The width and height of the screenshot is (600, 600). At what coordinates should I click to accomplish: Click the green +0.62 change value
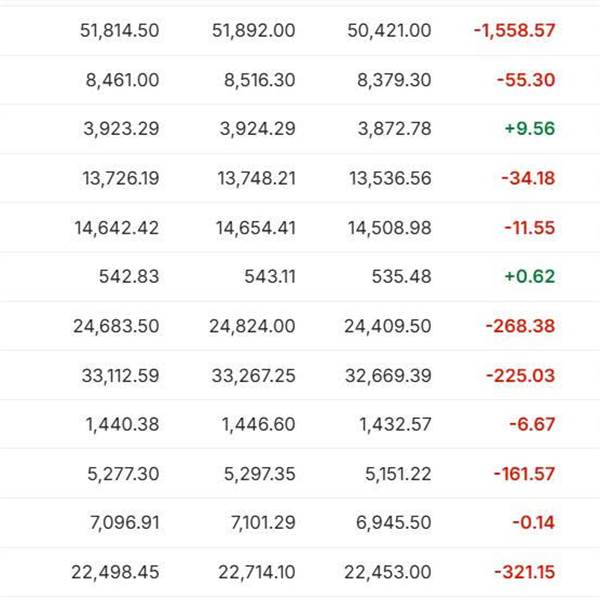(531, 276)
